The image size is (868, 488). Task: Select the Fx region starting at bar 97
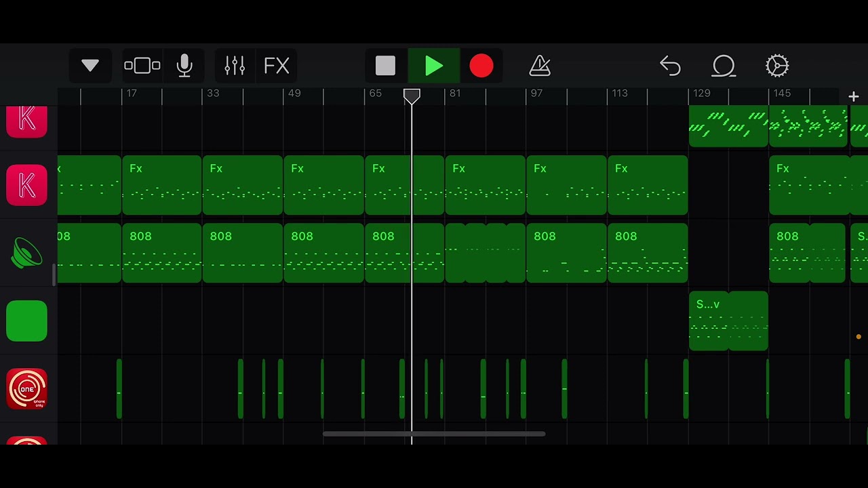pos(566,185)
